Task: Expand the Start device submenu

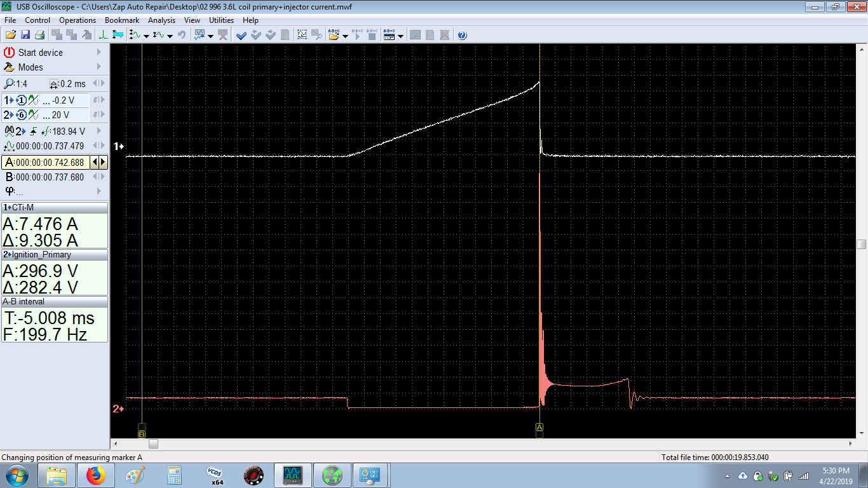Action: pyautogui.click(x=99, y=52)
